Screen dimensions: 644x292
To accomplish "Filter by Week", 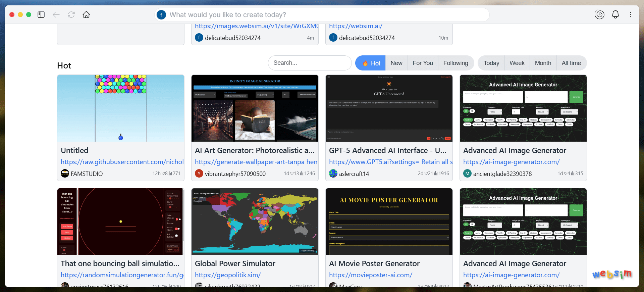I will (517, 63).
